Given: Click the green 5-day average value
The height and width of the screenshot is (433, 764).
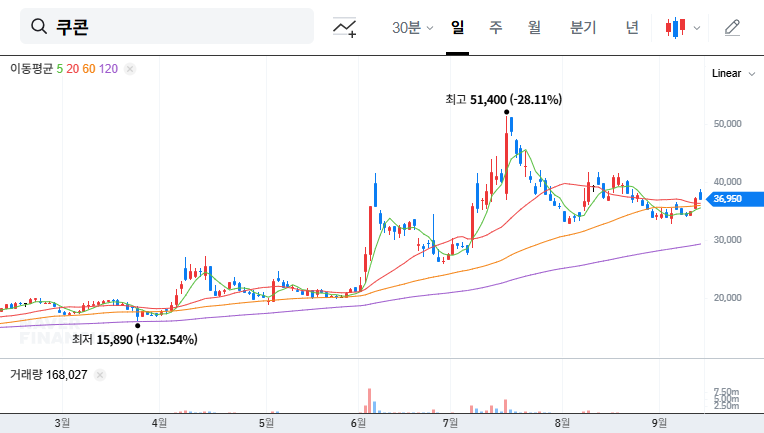Looking at the screenshot, I should (59, 69).
